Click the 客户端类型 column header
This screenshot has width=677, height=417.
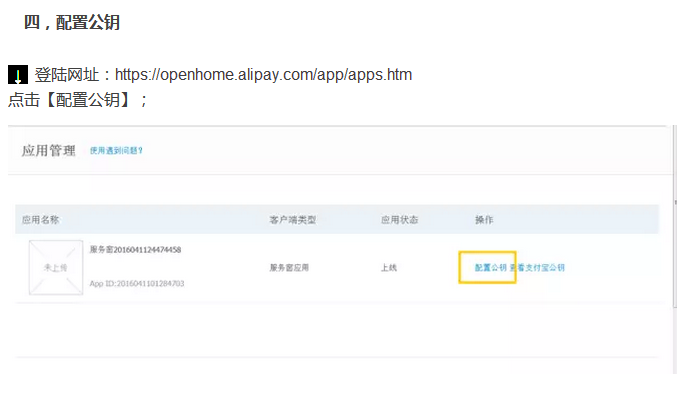click(x=293, y=220)
